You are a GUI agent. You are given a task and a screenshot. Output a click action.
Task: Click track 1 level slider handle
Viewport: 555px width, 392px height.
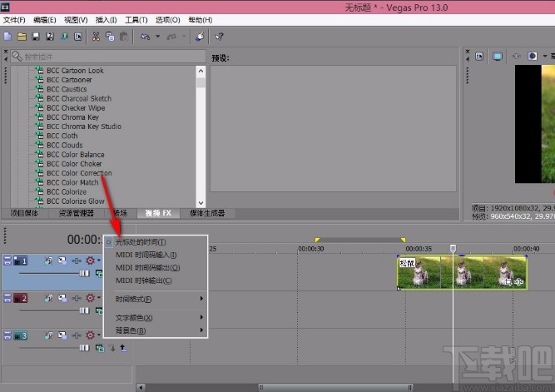coord(84,273)
